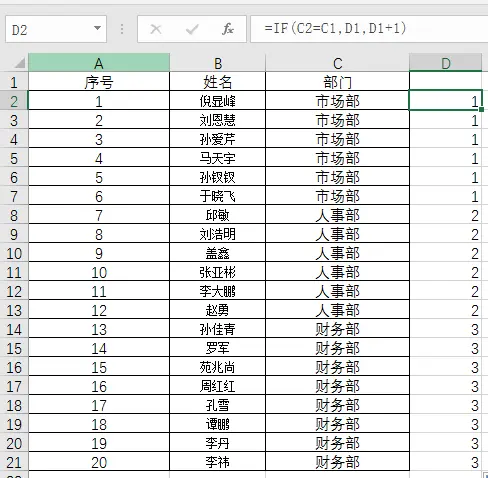Screen dimensions: 488x478
Task: Click cell D14 showing value 3
Action: point(445,329)
